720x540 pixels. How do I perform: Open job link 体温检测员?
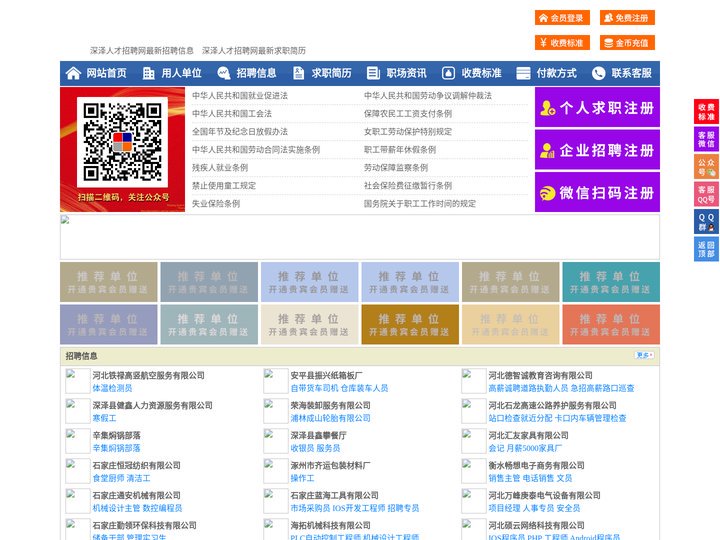pyautogui.click(x=112, y=388)
